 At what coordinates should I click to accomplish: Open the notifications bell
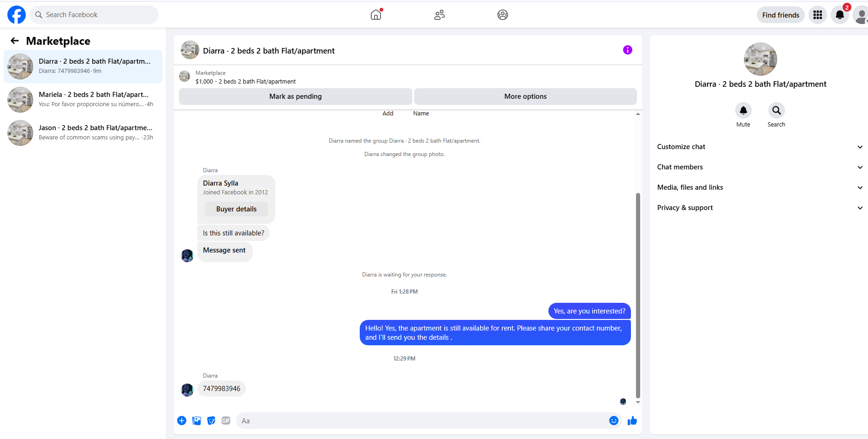(x=840, y=15)
